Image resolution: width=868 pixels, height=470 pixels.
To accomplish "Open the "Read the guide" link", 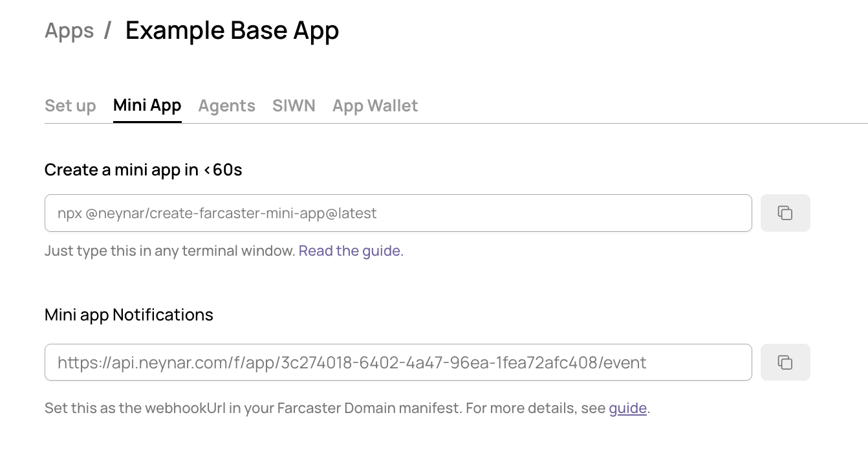I will 349,251.
